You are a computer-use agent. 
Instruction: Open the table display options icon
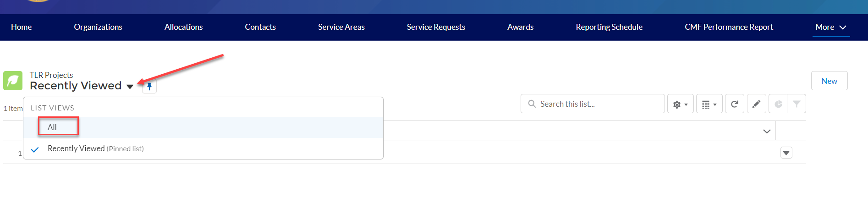pyautogui.click(x=709, y=104)
